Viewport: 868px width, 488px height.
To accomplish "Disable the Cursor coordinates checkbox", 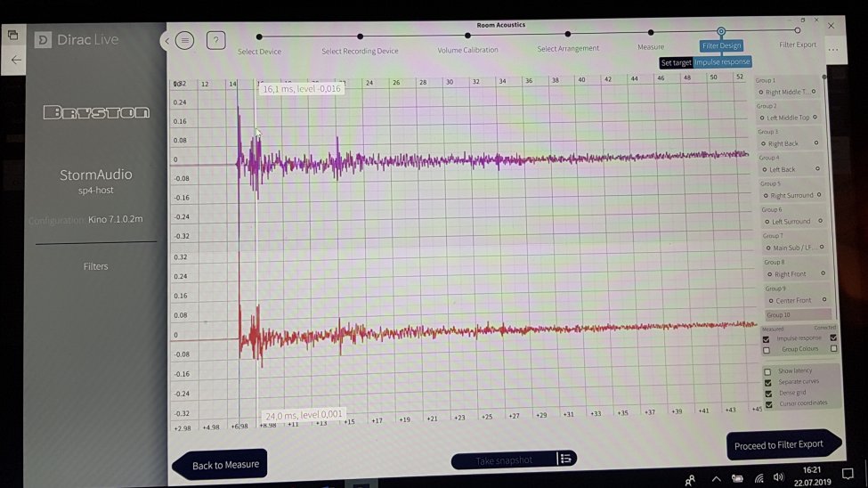I will pos(769,405).
